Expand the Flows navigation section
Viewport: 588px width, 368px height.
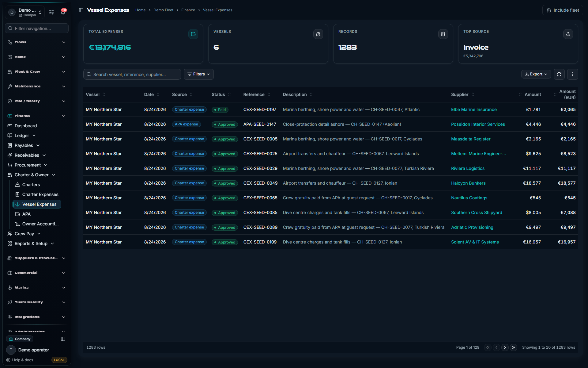tap(36, 42)
